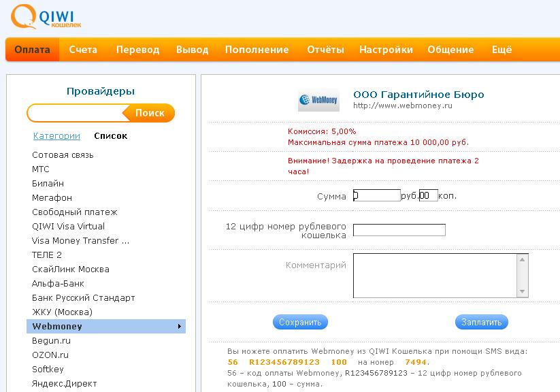Open the Вывод menu tab
The height and width of the screenshot is (392, 560).
(192, 49)
